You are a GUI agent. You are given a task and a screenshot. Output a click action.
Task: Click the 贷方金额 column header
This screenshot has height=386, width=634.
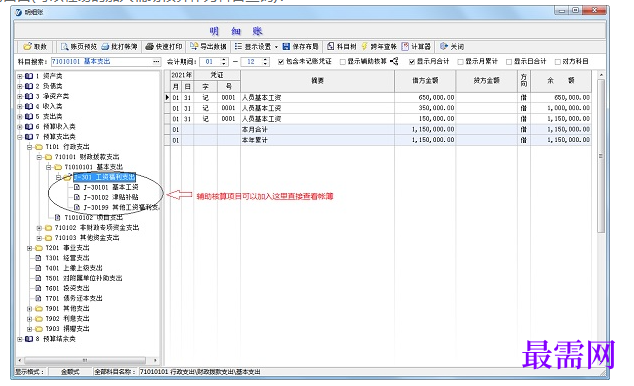click(486, 81)
